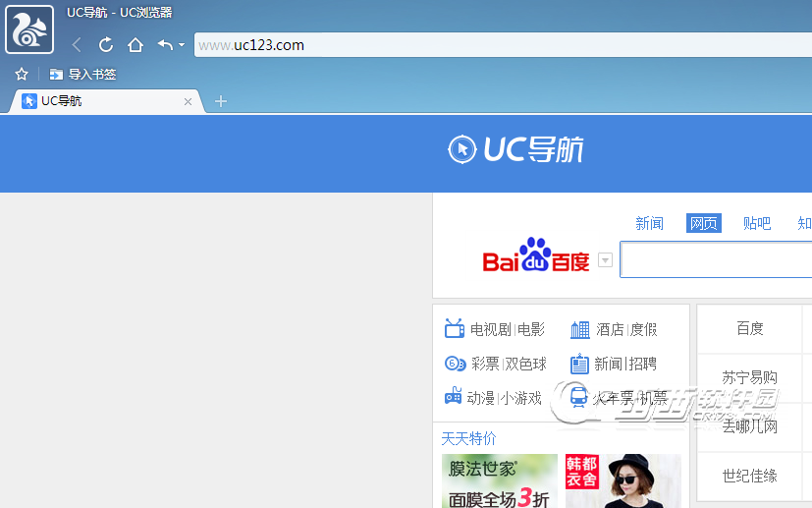Reload the page with refresh icon
The image size is (812, 508).
click(106, 45)
